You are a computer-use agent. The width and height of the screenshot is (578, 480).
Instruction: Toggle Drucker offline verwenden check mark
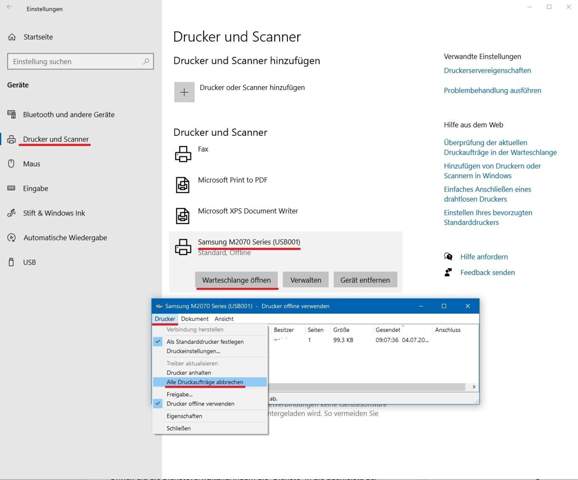[158, 403]
